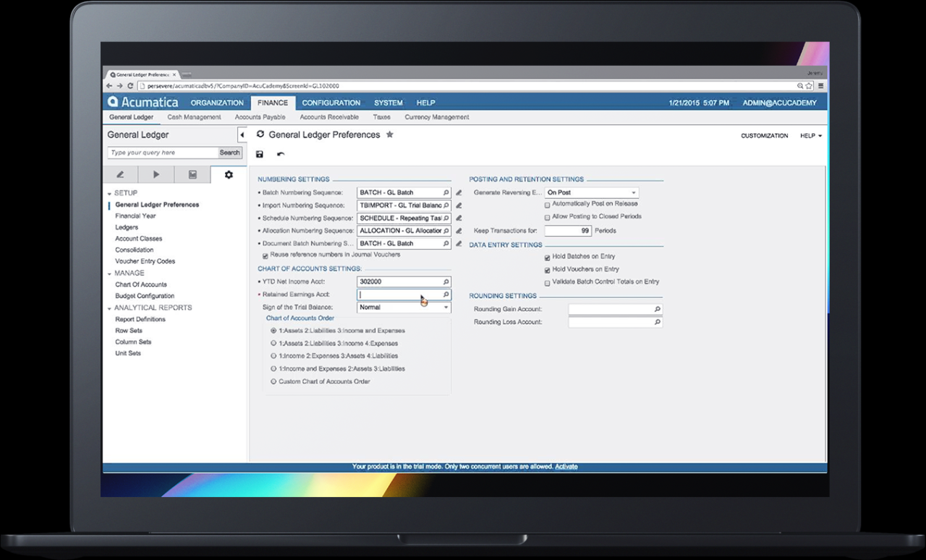Check Validate Batch Control Totals on Entry
Screen dimensions: 926x560
(548, 281)
